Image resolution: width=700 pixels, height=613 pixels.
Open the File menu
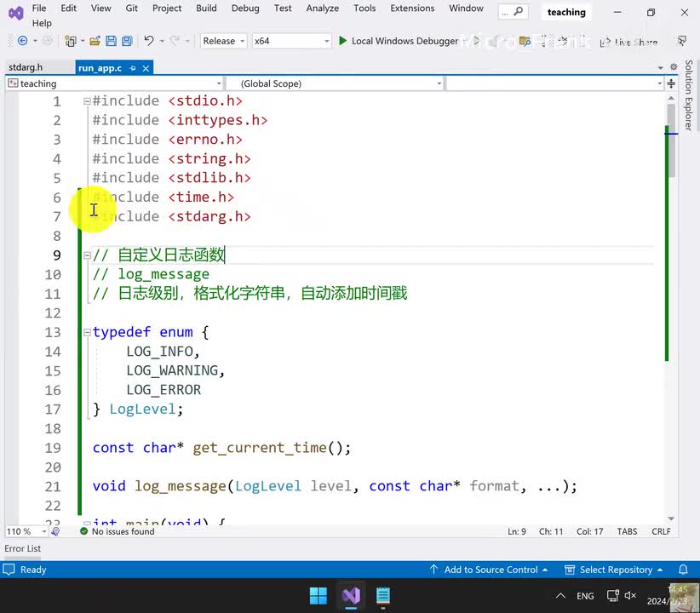click(x=39, y=8)
